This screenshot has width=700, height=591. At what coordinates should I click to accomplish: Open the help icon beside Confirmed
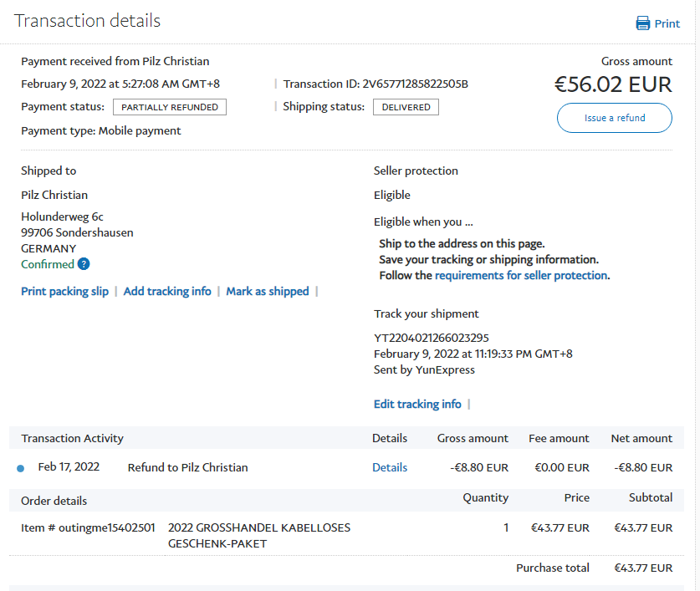(x=84, y=264)
